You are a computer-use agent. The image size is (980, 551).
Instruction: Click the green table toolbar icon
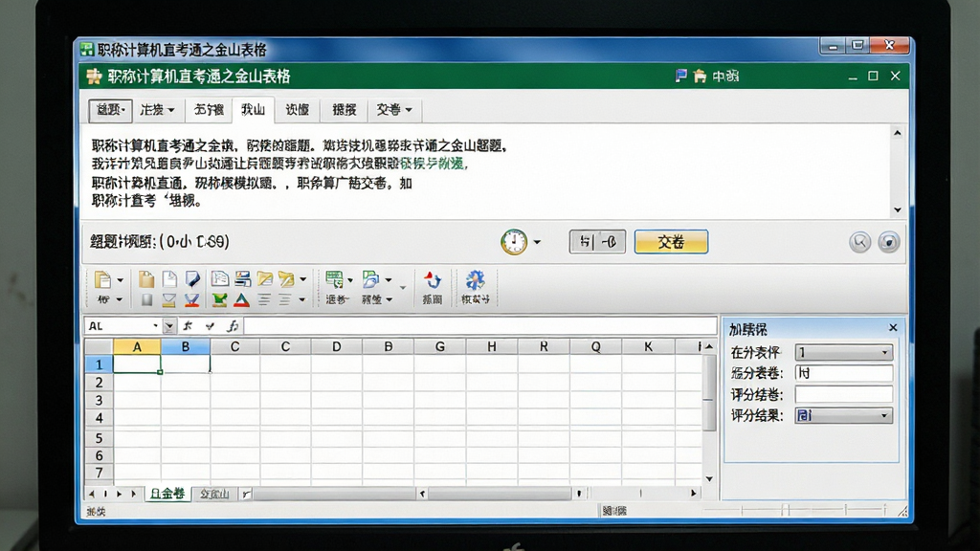click(x=334, y=279)
